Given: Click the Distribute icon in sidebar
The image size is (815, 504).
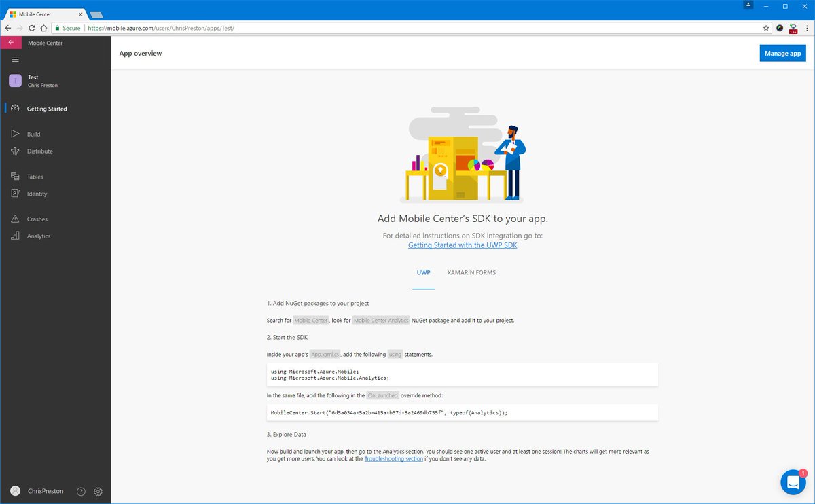Looking at the screenshot, I should click(x=15, y=151).
